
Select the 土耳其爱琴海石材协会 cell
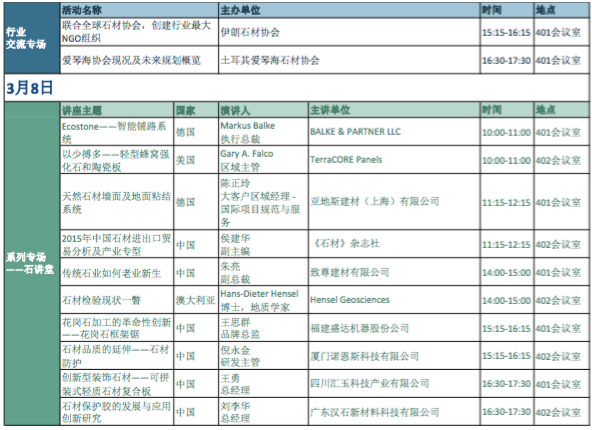click(349, 60)
